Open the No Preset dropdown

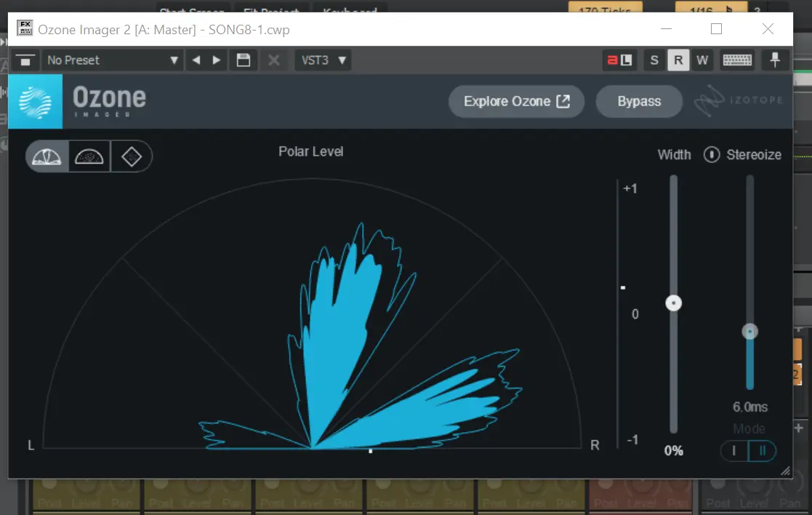(112, 60)
